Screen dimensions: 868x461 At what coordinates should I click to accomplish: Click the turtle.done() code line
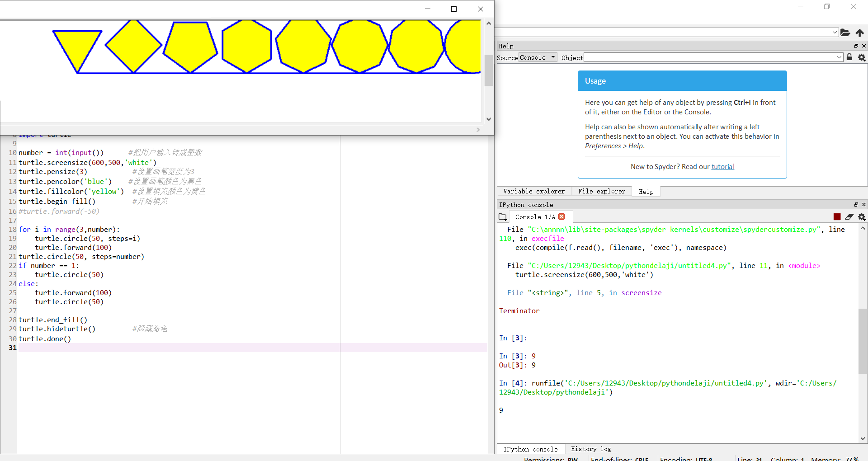[x=45, y=339]
